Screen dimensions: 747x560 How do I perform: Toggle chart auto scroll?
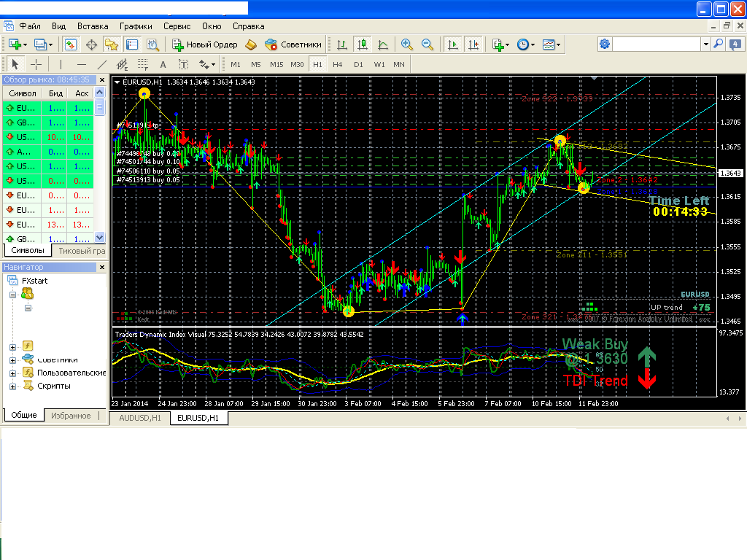[x=453, y=44]
